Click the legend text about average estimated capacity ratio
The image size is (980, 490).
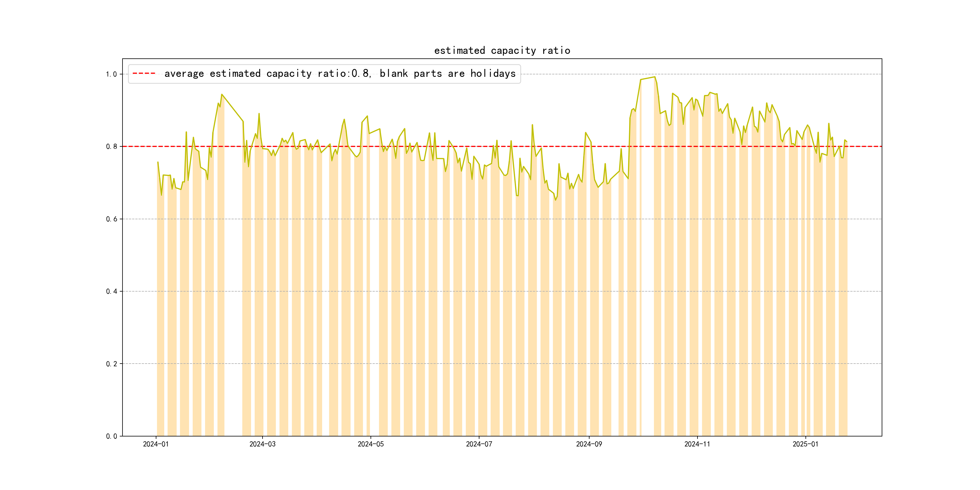click(340, 73)
